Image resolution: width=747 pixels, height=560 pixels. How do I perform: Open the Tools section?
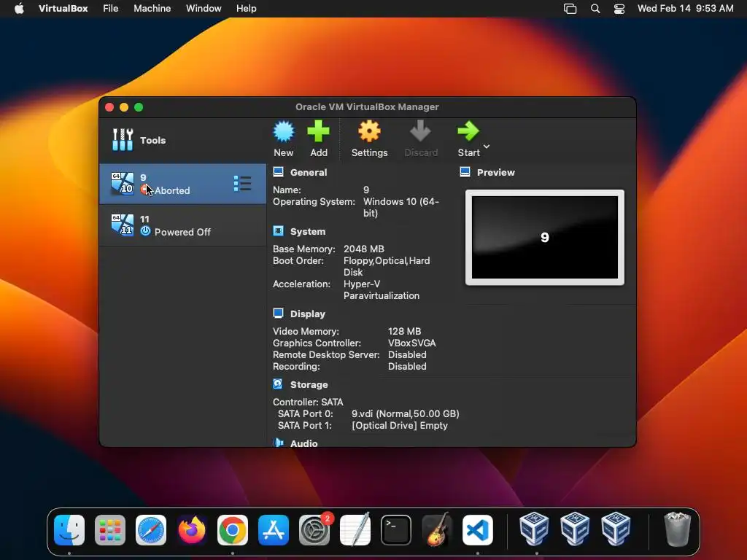183,140
